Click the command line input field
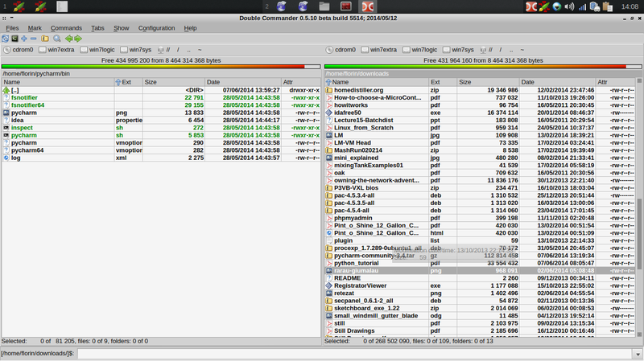Screen dimensions: 644x361 tap(355, 354)
